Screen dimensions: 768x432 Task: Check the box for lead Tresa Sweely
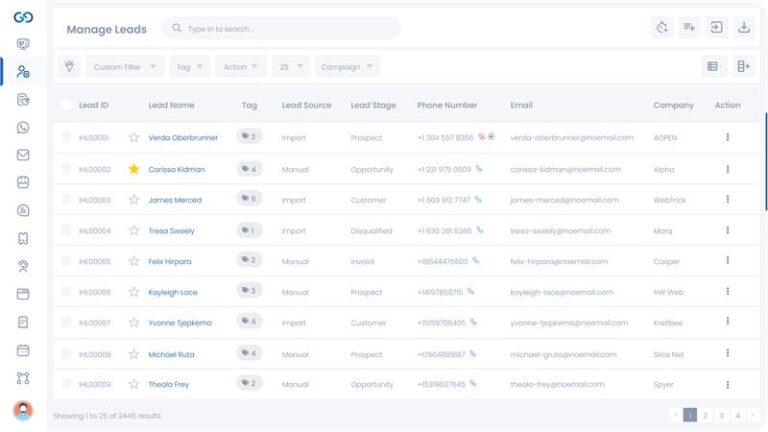click(x=66, y=230)
